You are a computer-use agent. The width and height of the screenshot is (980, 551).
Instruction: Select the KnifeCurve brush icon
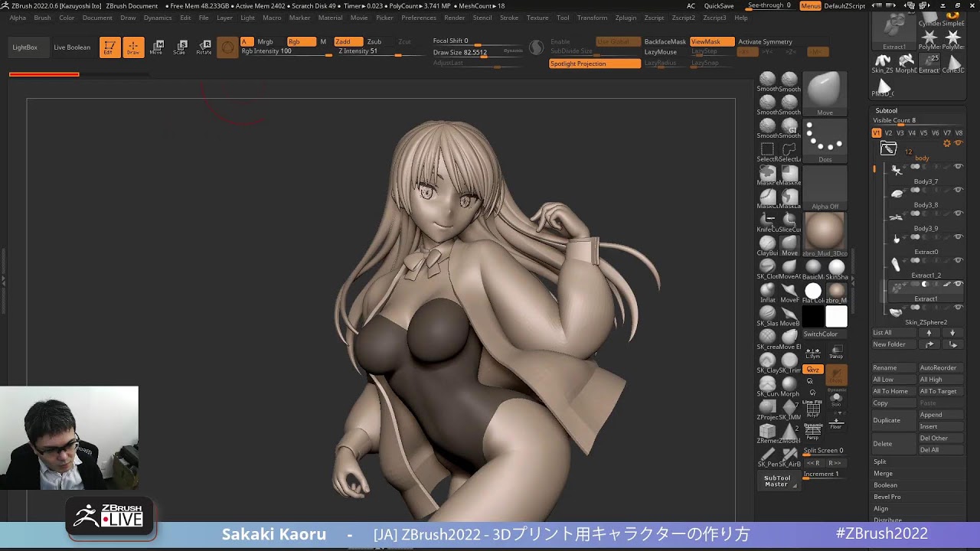(767, 222)
